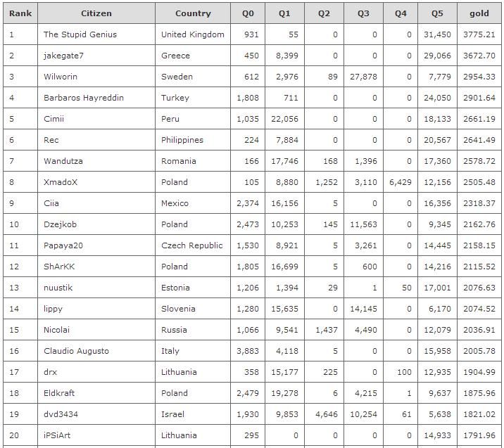Click the Country column header
The width and height of the screenshot is (504, 448).
click(193, 13)
